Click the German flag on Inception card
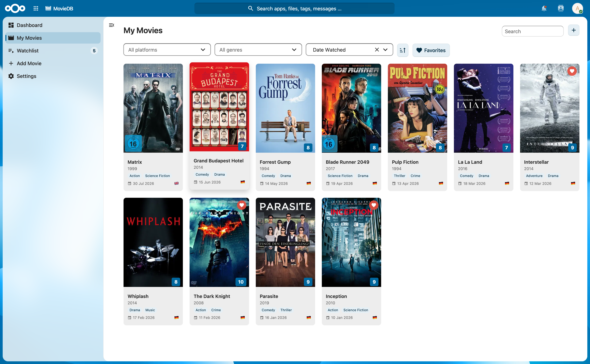Viewport: 590px width, 364px height. click(x=375, y=318)
